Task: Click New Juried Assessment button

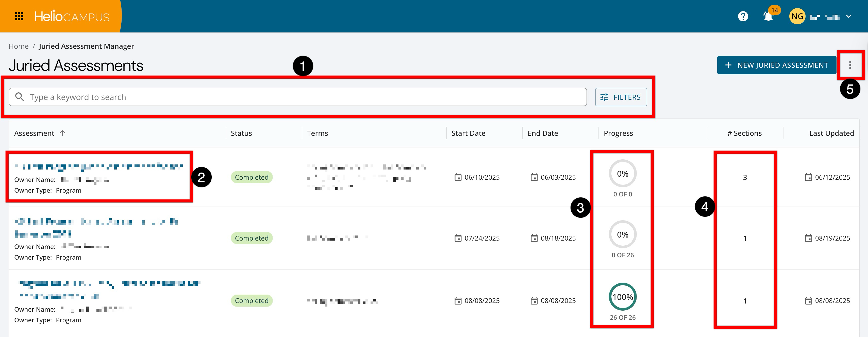Action: [776, 65]
